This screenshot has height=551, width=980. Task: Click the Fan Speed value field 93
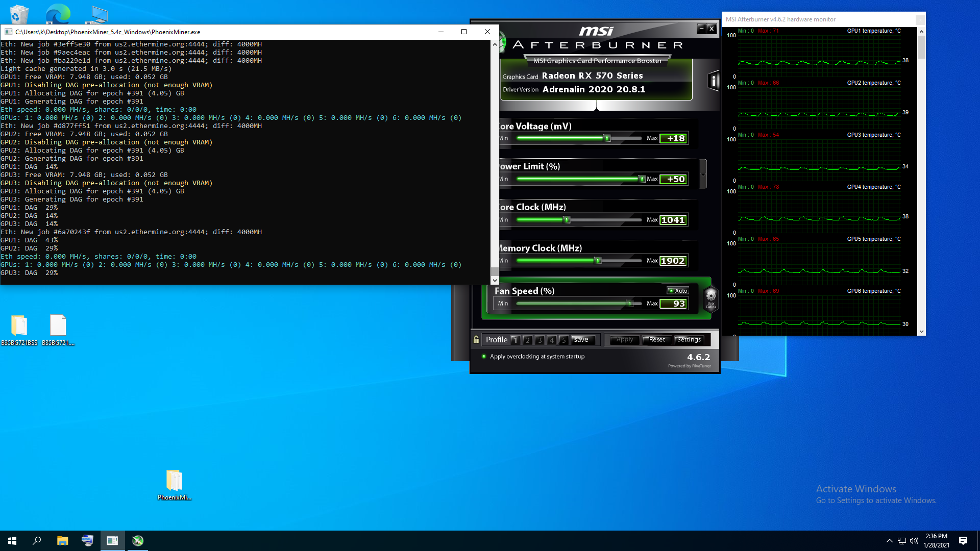(x=674, y=304)
